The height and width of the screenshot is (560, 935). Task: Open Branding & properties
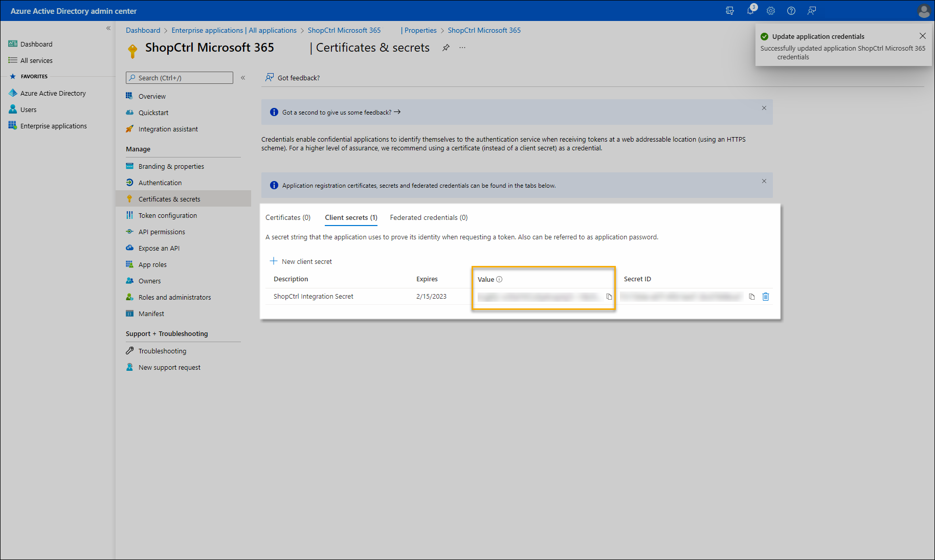point(171,166)
